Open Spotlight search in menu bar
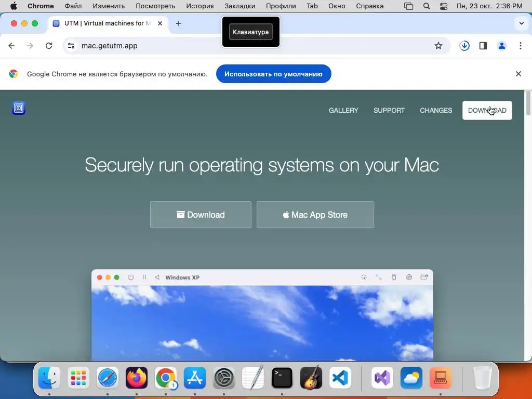The height and width of the screenshot is (399, 532). pos(427,6)
